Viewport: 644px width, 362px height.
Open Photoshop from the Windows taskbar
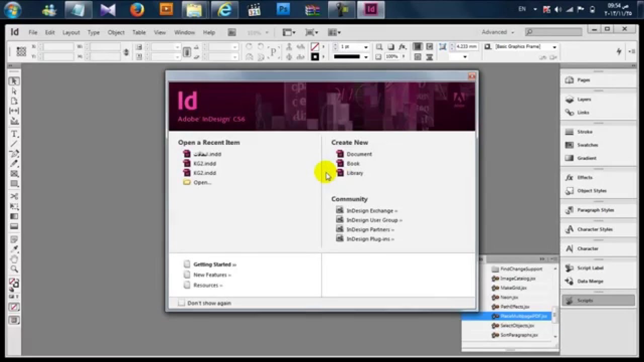(x=284, y=9)
